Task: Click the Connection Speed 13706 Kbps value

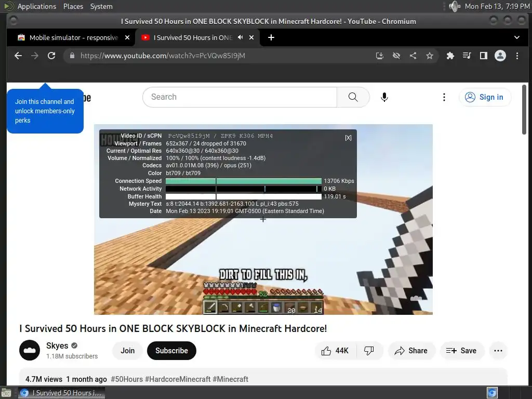Action: pos(339,181)
